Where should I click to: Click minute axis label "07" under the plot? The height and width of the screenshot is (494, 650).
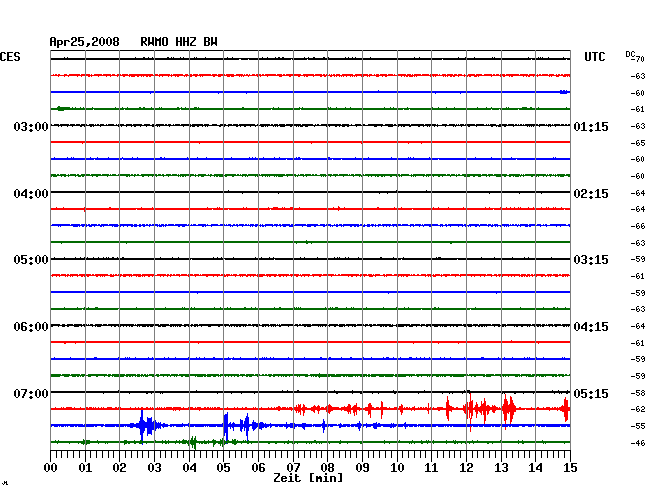pyautogui.click(x=293, y=467)
